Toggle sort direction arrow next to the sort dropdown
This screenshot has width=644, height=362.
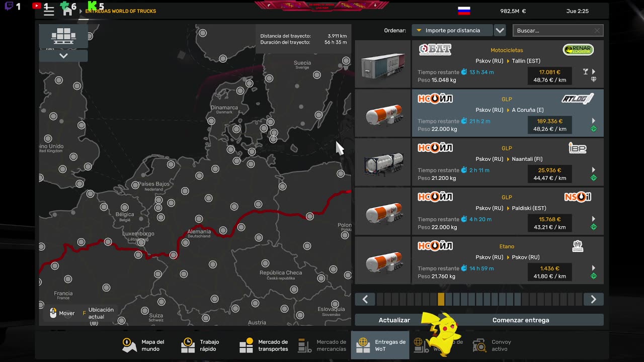point(500,30)
